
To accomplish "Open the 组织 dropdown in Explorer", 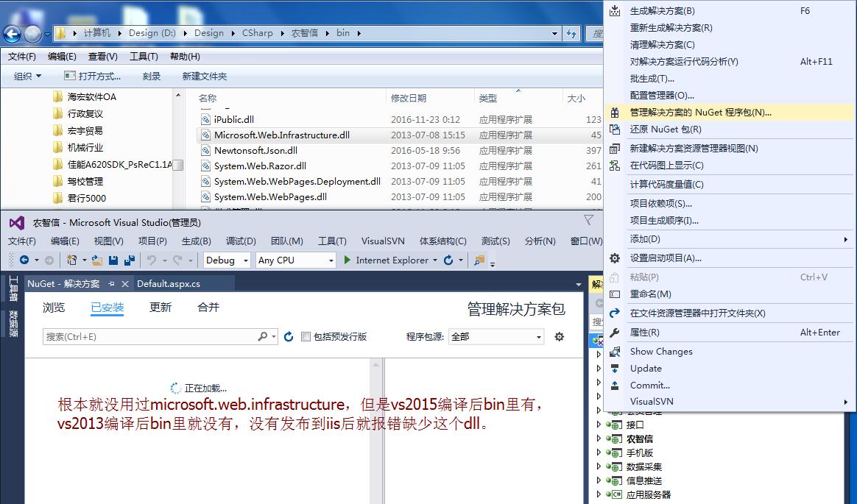I will point(27,77).
